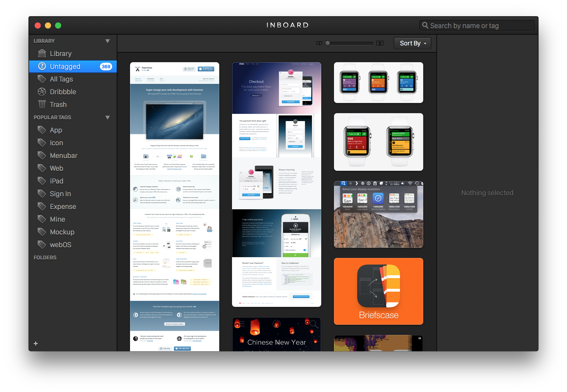Viewport: 567px width, 392px height.
Task: Click the thumbnail size slider knob
Action: click(328, 43)
